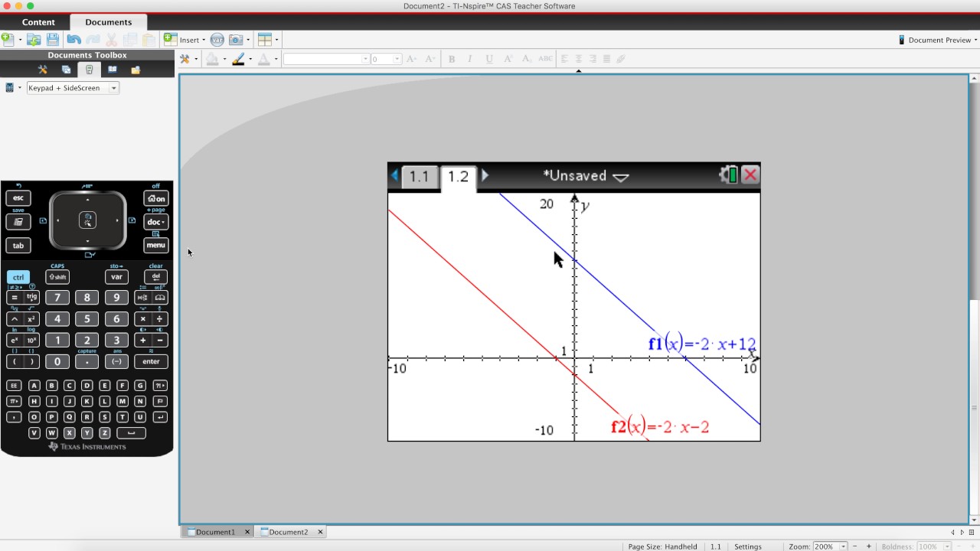
Task: Click the next page arrow in handheld screen
Action: coord(485,175)
